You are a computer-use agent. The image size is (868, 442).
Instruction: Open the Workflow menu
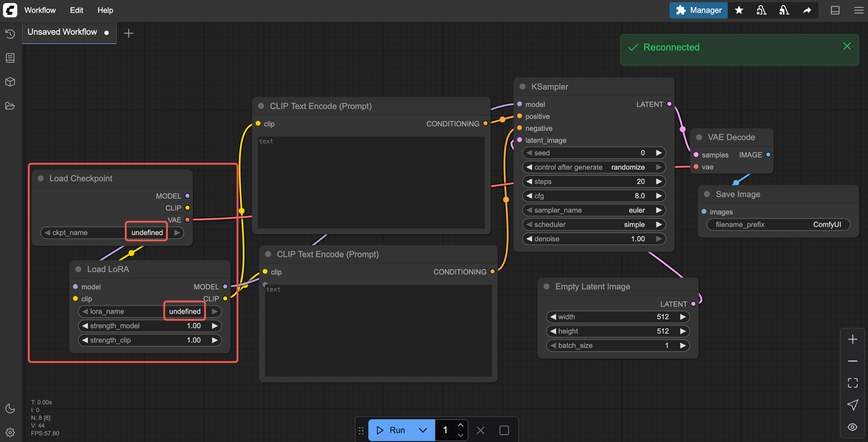[40, 10]
